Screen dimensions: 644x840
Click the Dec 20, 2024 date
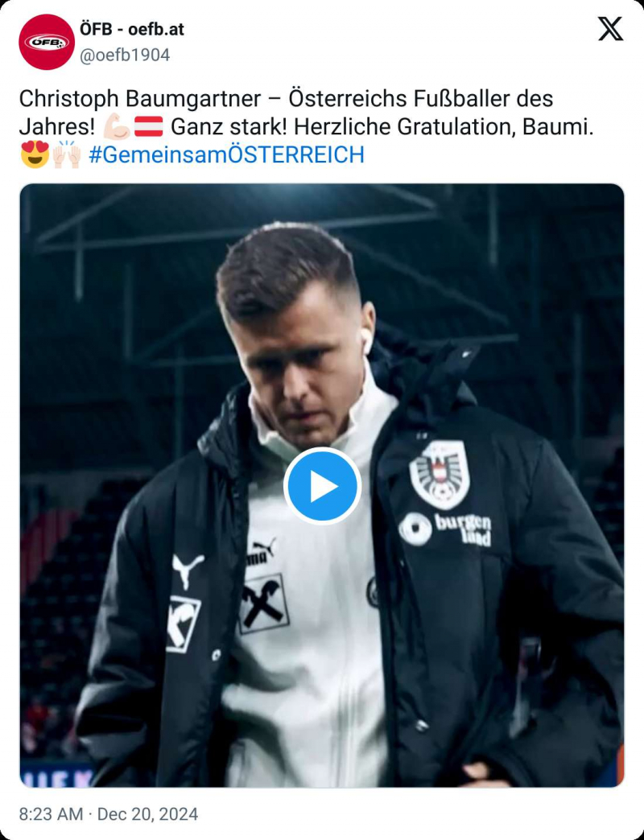click(x=147, y=813)
